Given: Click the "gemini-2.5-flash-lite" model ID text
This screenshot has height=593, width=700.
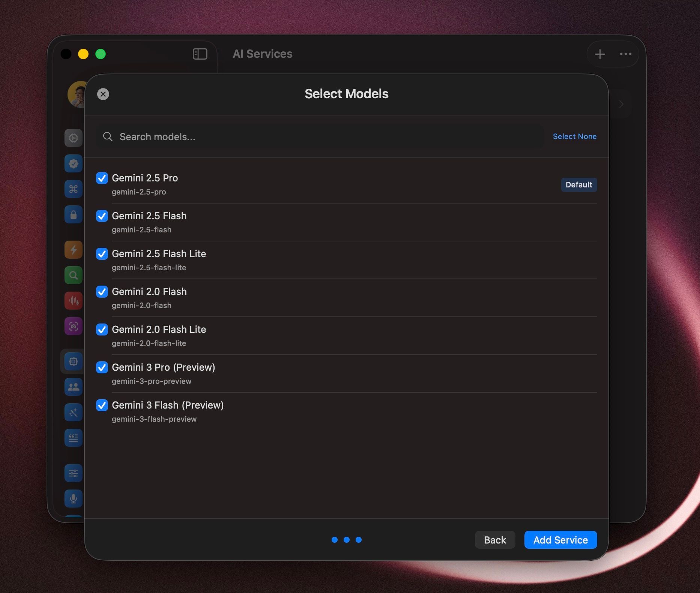Looking at the screenshot, I should point(149,268).
